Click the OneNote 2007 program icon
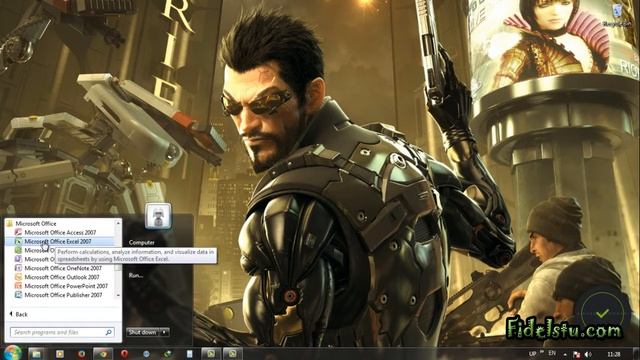This screenshot has width=640, height=360. (x=18, y=268)
